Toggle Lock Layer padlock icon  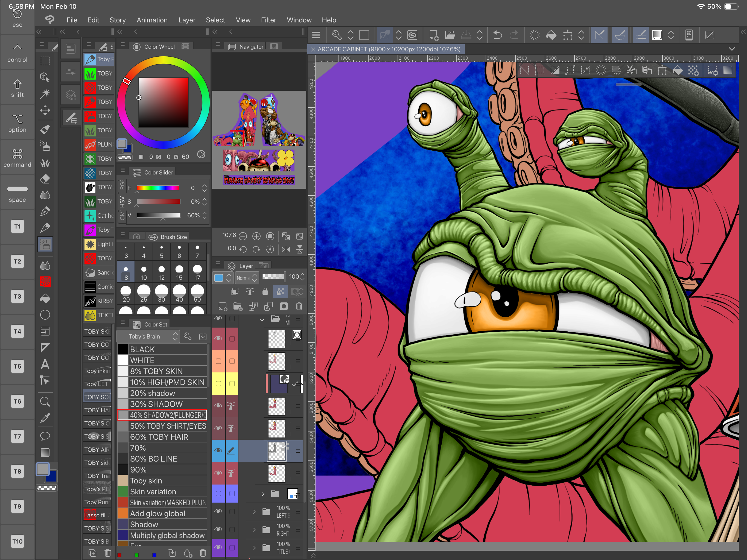coord(265,291)
